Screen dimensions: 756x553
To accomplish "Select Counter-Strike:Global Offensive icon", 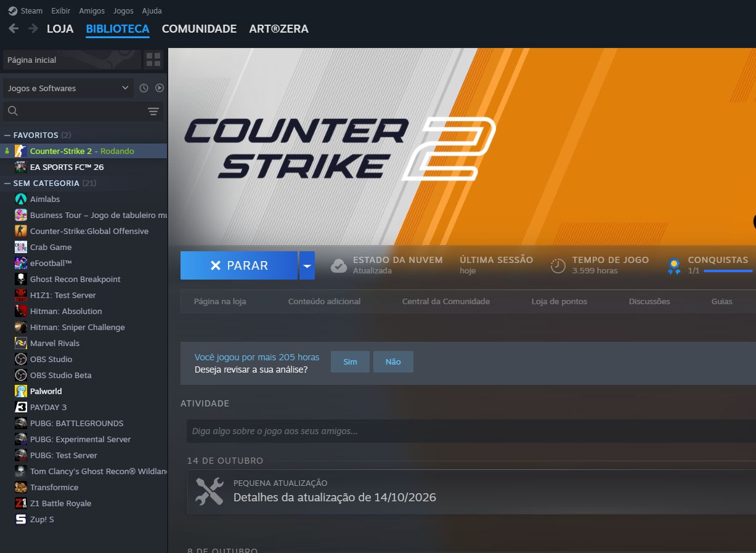I will (20, 231).
